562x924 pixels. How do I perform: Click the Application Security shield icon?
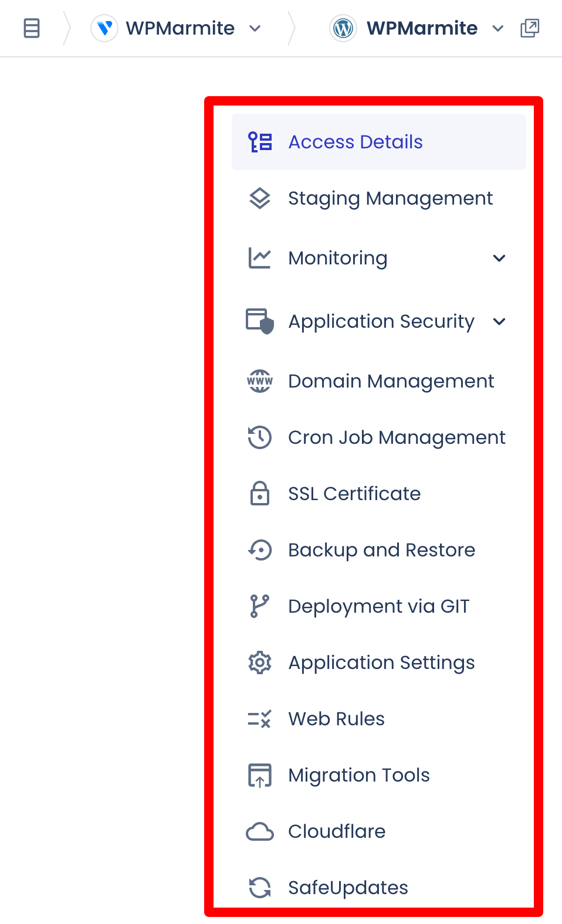[x=259, y=321]
